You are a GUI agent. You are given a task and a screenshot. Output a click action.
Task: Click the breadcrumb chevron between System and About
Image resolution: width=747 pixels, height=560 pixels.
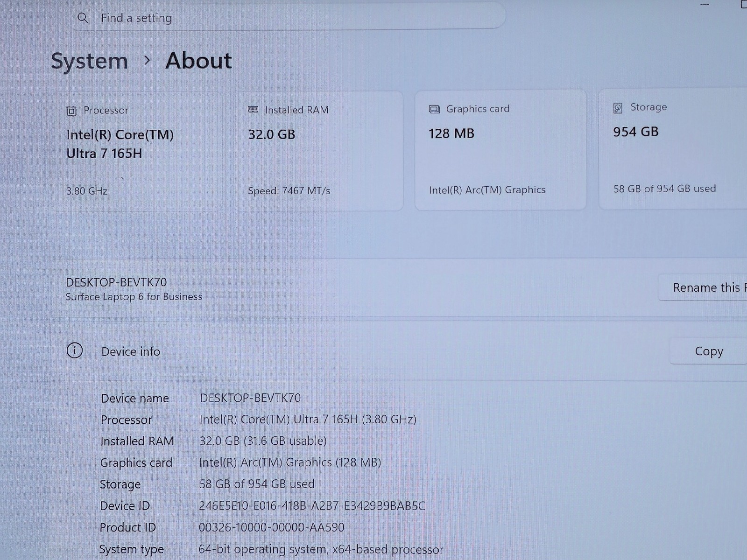point(147,60)
